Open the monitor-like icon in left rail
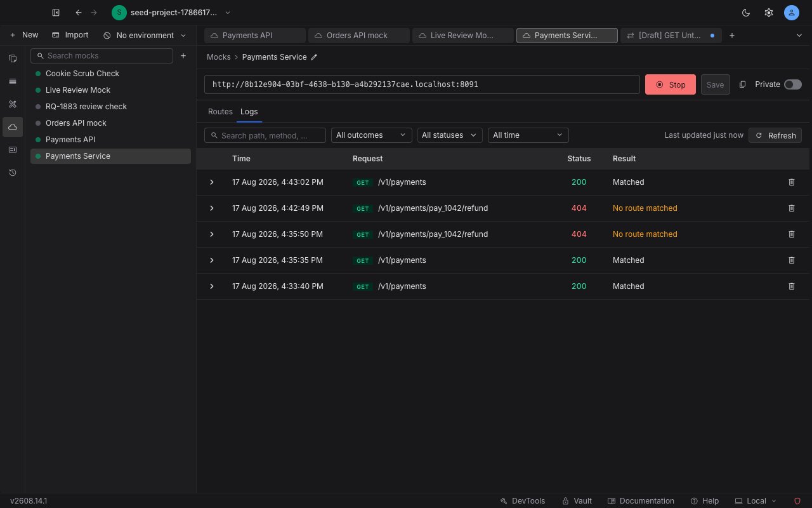Viewport: 812px width, 508px height. click(x=13, y=150)
